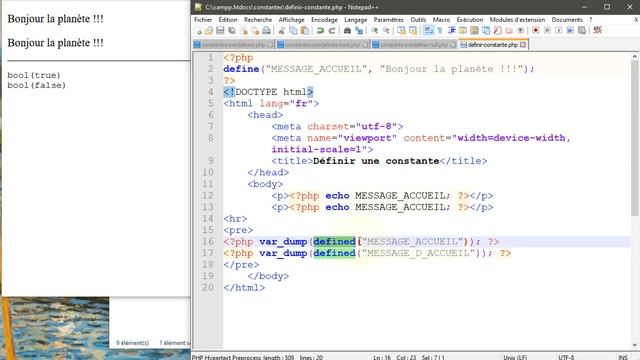Toggle Show all characters pilcrow icon
The width and height of the screenshot is (640, 360).
coord(440,31)
